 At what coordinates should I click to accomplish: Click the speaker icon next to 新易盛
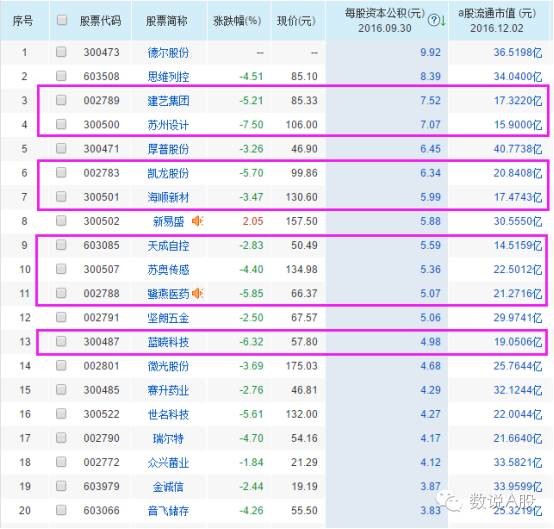pos(197,221)
